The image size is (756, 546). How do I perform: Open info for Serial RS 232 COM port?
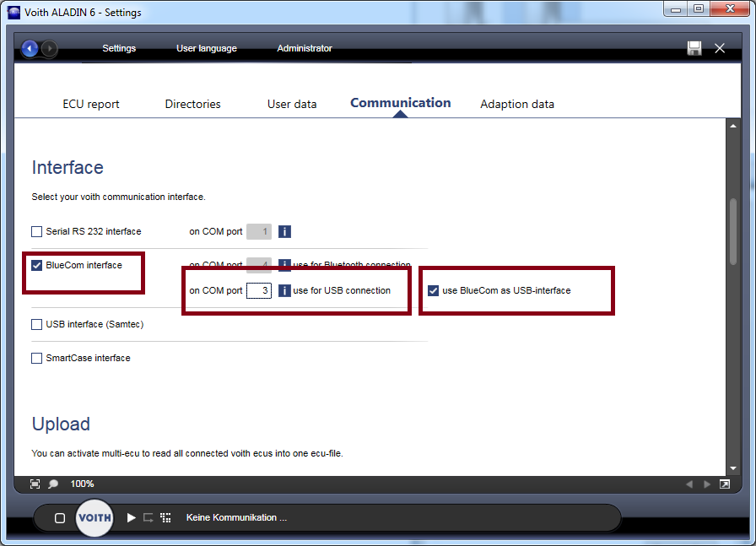pyautogui.click(x=284, y=232)
